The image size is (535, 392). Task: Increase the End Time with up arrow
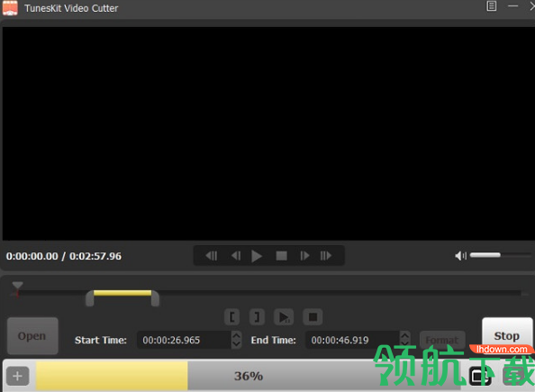pyautogui.click(x=405, y=336)
